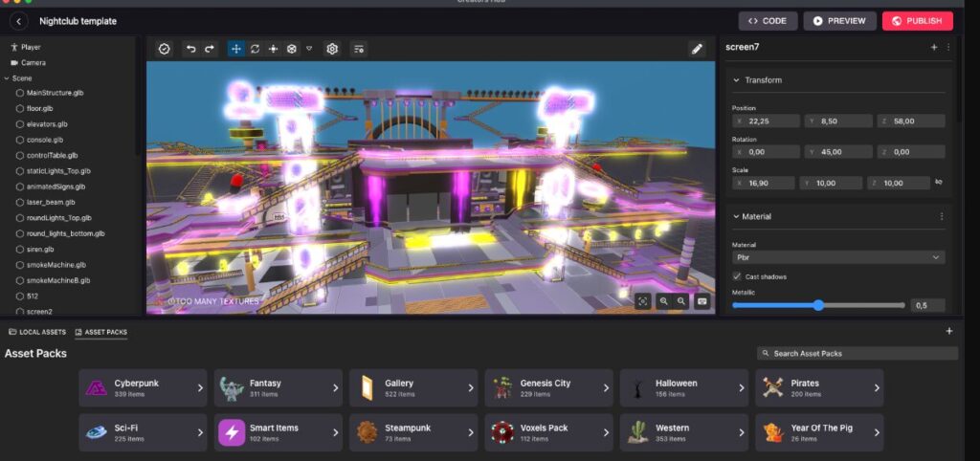Toggle the Cast shadows checkbox
Viewport: 980px width, 461px height.
[737, 276]
